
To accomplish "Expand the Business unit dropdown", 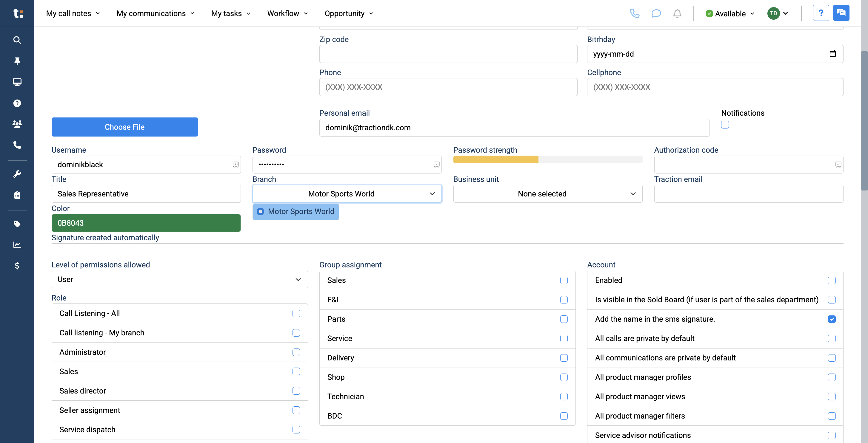I will pos(547,194).
